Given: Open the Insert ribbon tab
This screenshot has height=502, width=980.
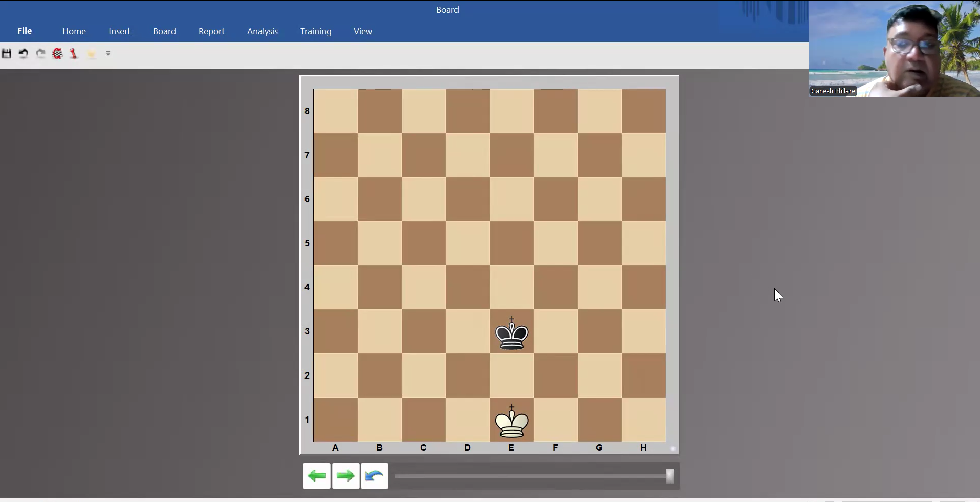Looking at the screenshot, I should tap(119, 31).
